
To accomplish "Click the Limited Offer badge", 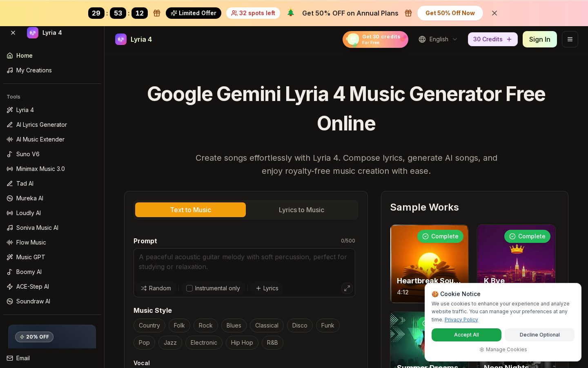I will [194, 13].
